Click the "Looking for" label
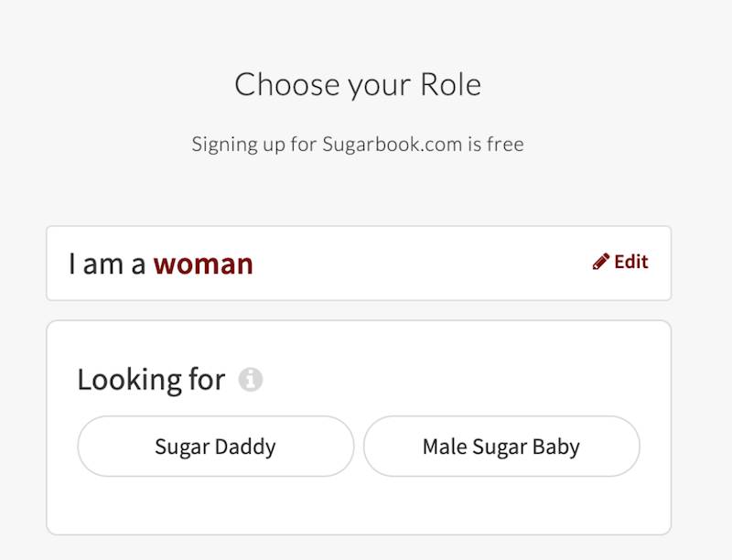The width and height of the screenshot is (732, 560). pyautogui.click(x=151, y=380)
